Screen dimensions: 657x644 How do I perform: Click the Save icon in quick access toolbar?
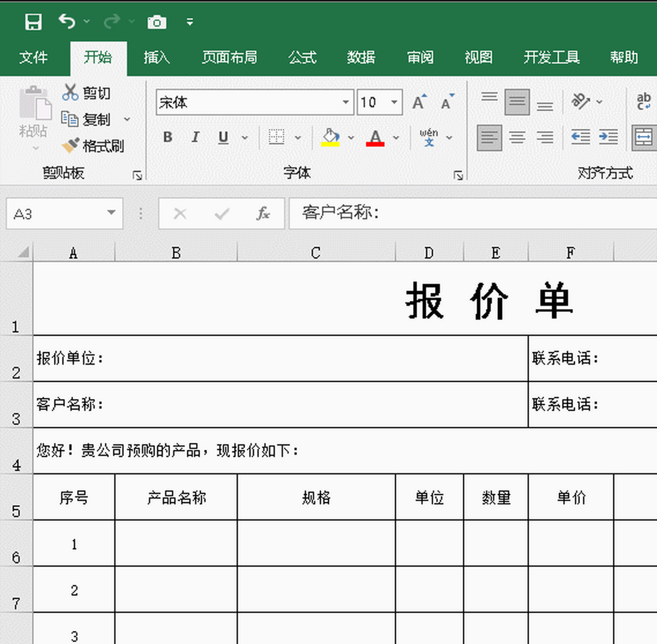click(33, 22)
